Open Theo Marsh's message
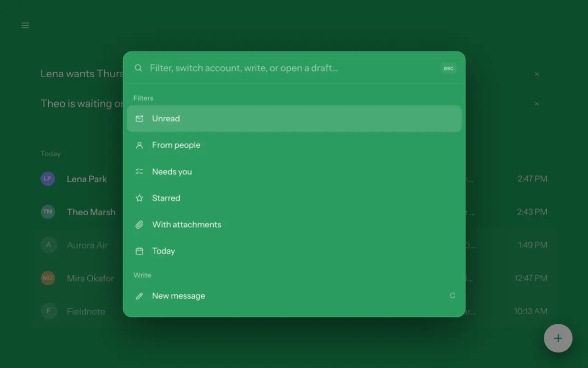Viewport: 588px width, 368px height. (x=294, y=212)
